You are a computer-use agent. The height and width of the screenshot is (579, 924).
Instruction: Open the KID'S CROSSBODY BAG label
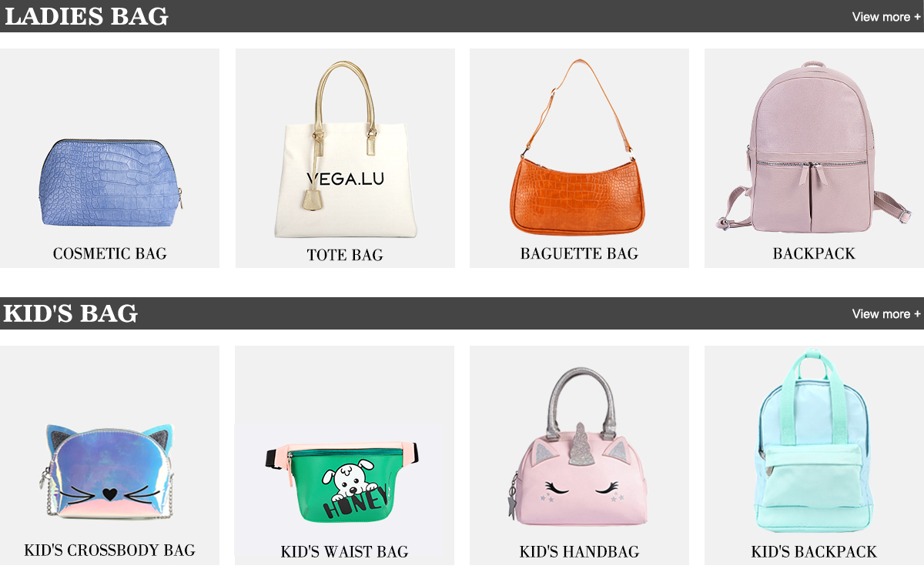click(109, 551)
